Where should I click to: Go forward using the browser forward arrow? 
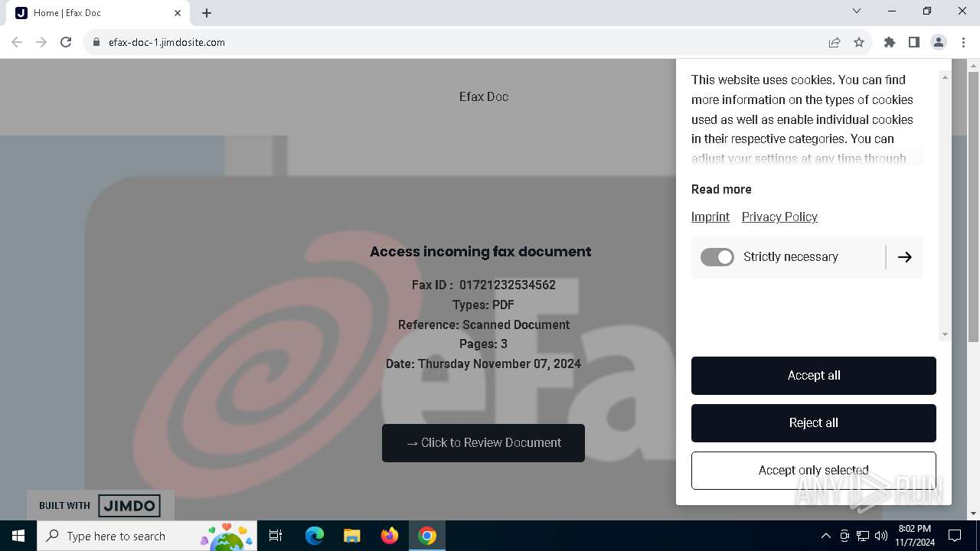[x=41, y=42]
